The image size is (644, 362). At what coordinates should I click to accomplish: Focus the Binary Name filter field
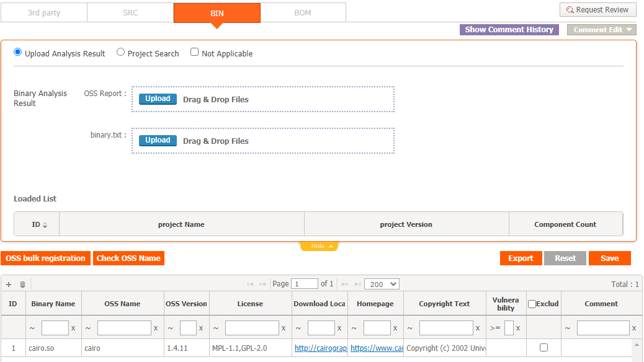tap(55, 328)
